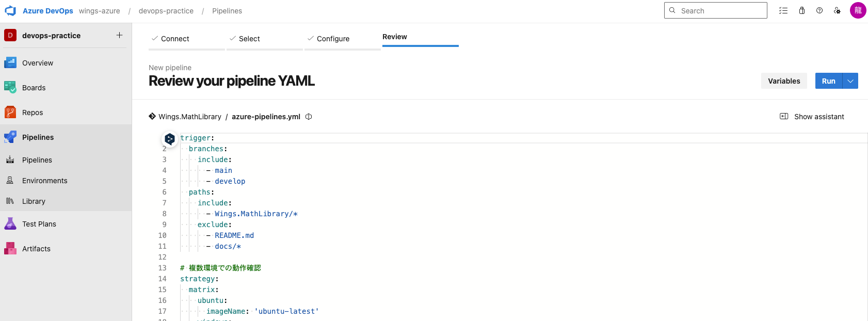Copy the azure-pipelines.yml file path

309,117
